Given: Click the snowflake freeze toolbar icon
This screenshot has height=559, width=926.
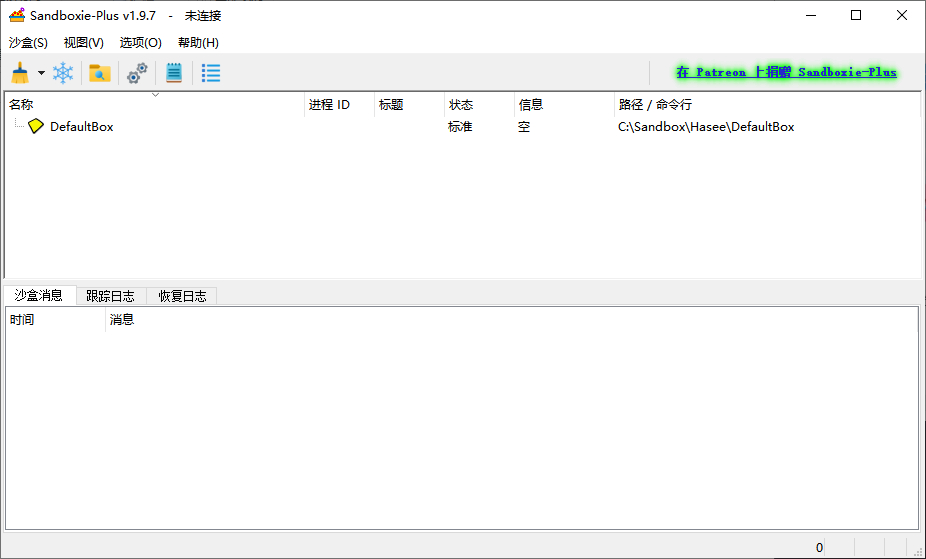Looking at the screenshot, I should click(x=63, y=73).
